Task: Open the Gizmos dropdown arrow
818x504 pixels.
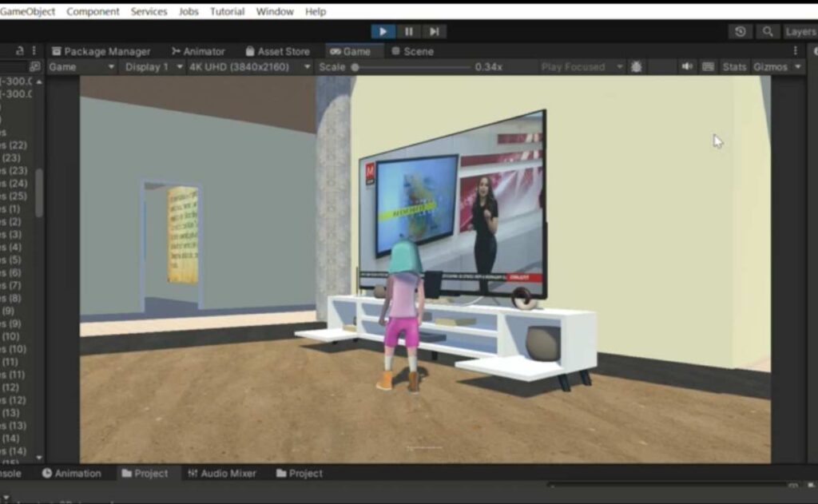Action: 798,67
